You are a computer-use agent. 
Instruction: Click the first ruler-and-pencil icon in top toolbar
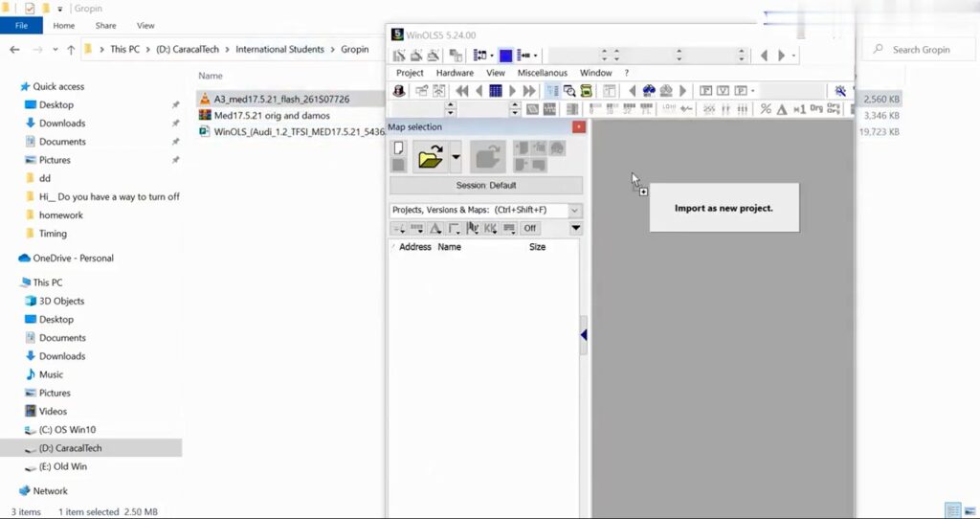pos(399,56)
